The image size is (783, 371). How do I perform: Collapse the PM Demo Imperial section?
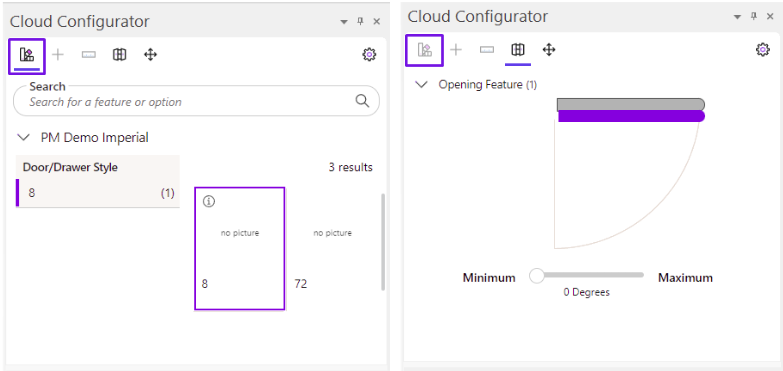[x=23, y=137]
